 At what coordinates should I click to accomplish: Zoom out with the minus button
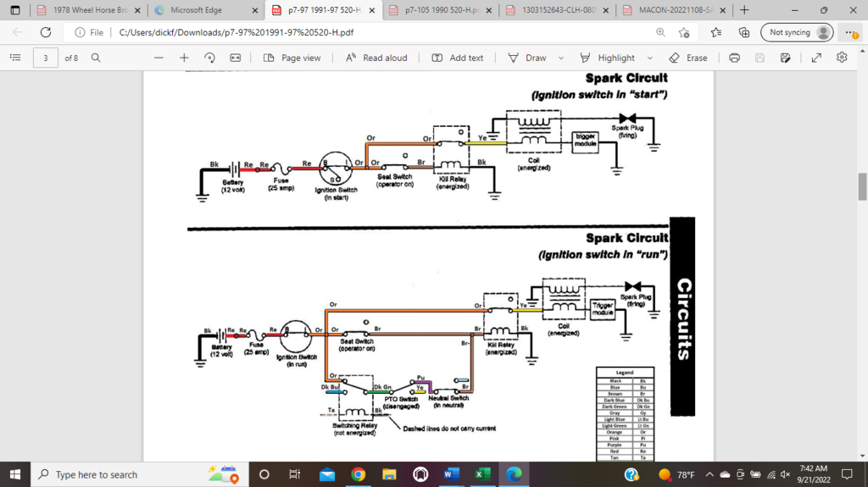point(158,58)
